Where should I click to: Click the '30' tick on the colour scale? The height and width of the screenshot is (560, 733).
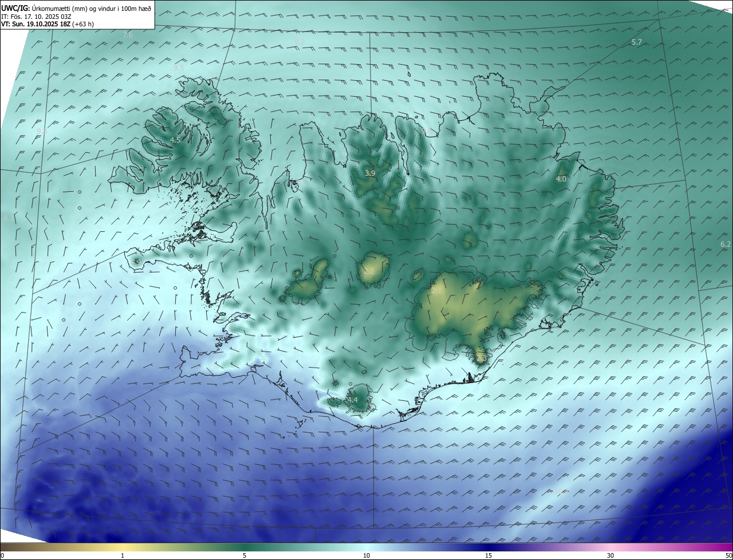[x=610, y=555]
